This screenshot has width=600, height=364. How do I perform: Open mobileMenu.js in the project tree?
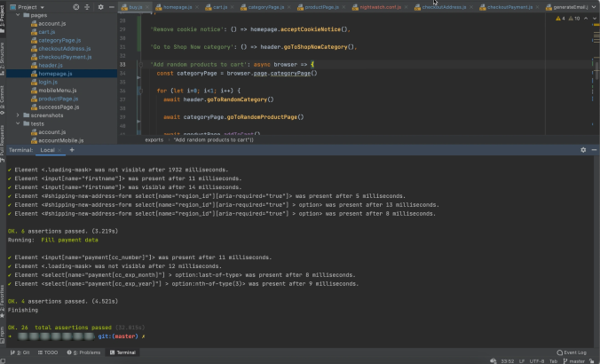[x=58, y=91]
